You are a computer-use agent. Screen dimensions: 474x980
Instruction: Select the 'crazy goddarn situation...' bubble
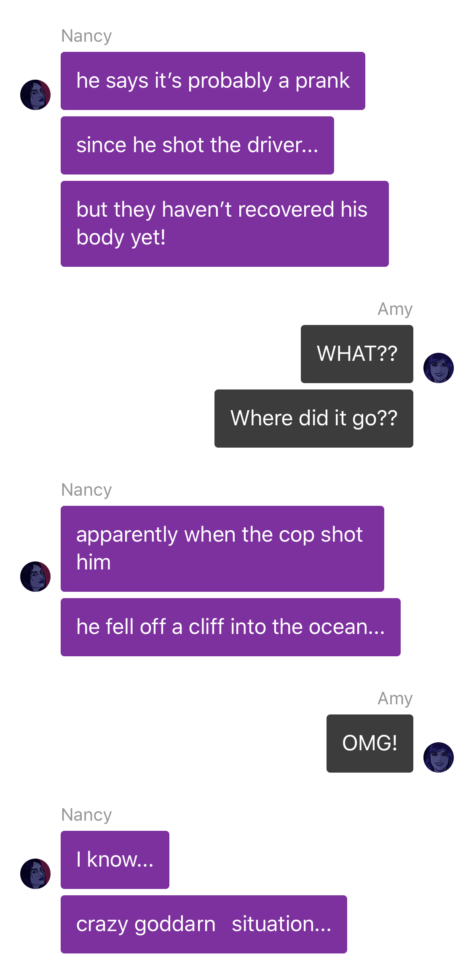204,924
